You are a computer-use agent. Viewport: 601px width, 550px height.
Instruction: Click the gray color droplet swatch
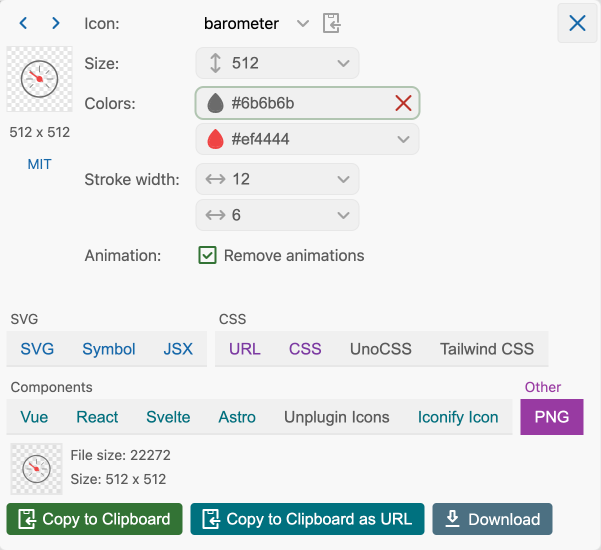(215, 103)
